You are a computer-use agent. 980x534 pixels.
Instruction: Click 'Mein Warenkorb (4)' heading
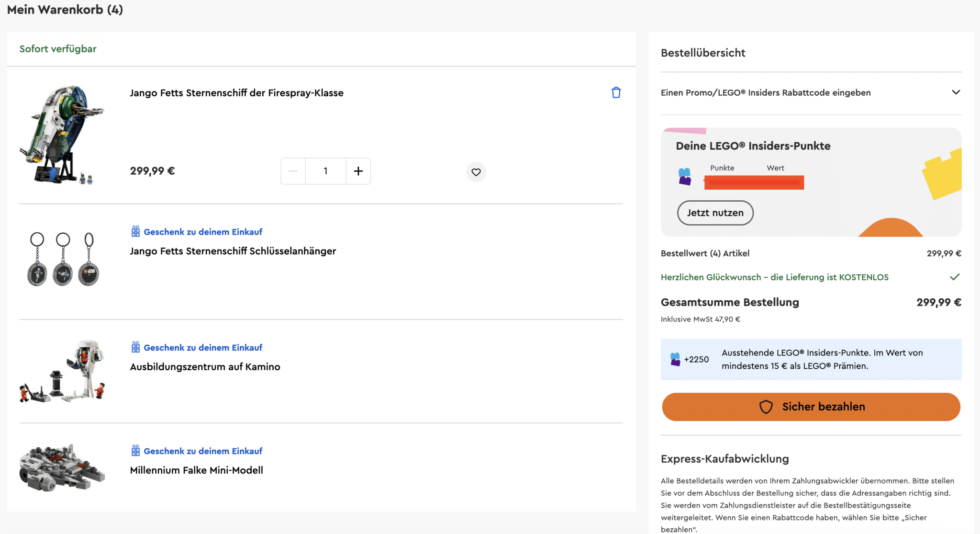coord(65,10)
